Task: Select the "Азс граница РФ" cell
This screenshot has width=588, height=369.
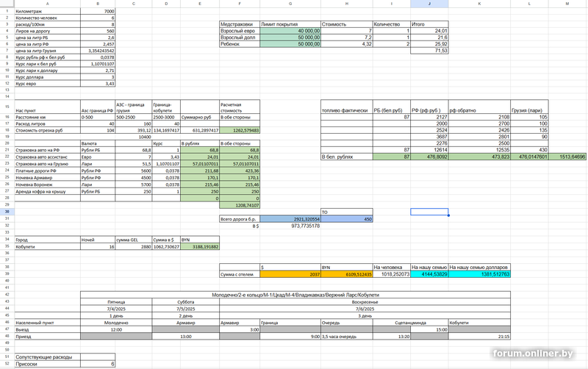Action: 98,107
